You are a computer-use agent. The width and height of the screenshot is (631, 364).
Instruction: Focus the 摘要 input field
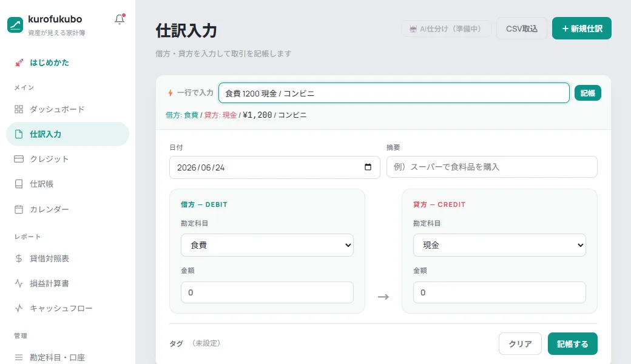(x=492, y=167)
